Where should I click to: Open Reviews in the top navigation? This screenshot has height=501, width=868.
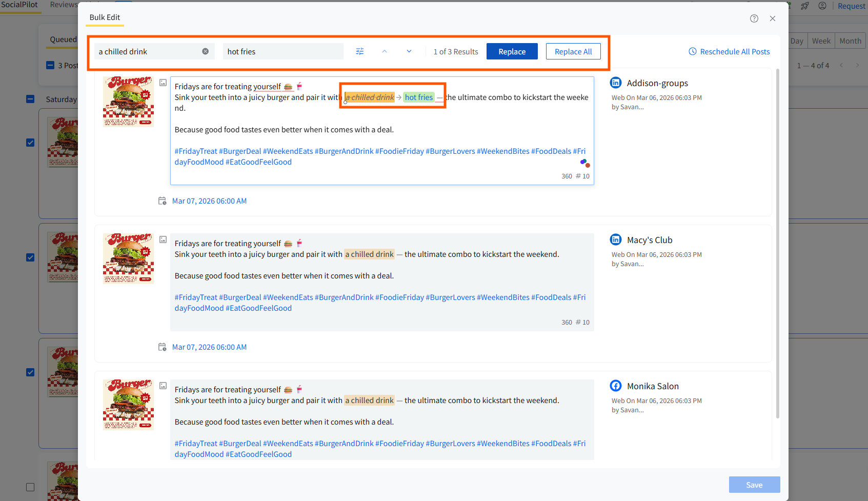(x=64, y=5)
